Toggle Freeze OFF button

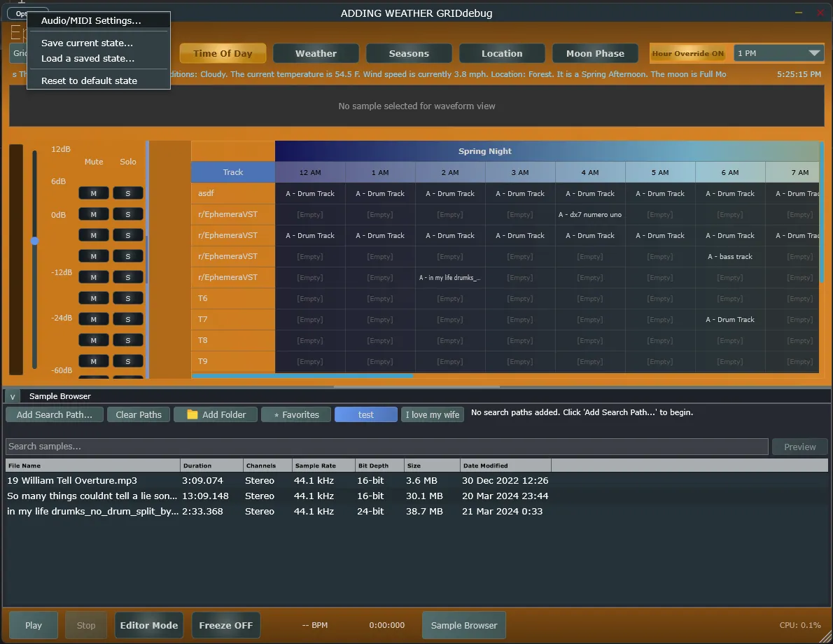click(x=225, y=625)
